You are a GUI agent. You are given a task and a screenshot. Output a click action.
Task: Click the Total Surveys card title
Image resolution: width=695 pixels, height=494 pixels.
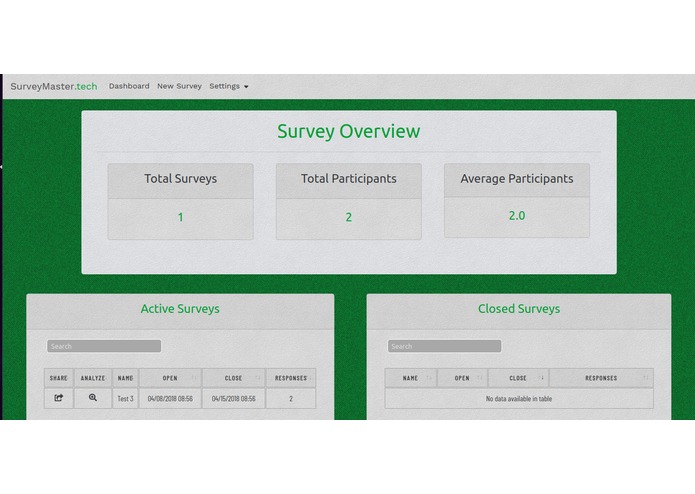[x=180, y=179]
